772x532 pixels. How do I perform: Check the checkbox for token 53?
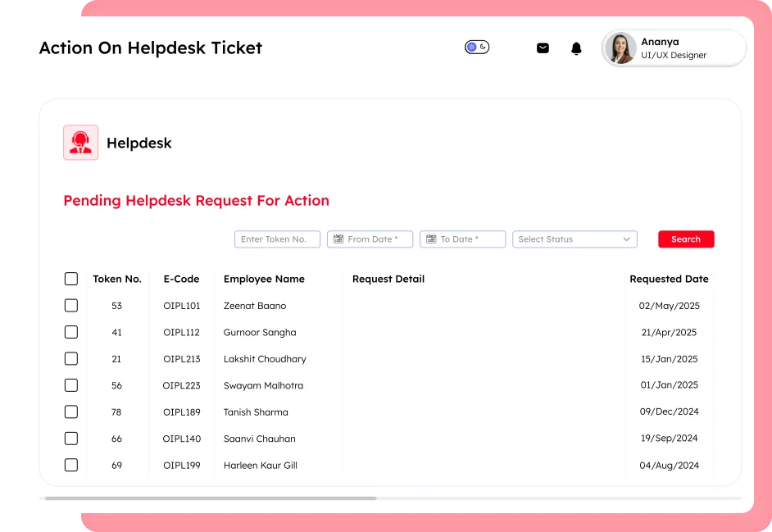70,305
